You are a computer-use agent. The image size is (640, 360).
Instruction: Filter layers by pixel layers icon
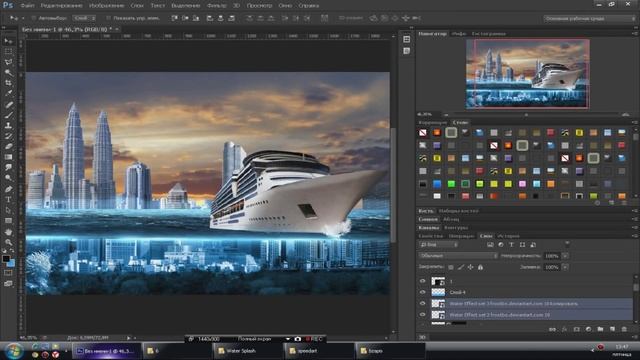click(490, 244)
